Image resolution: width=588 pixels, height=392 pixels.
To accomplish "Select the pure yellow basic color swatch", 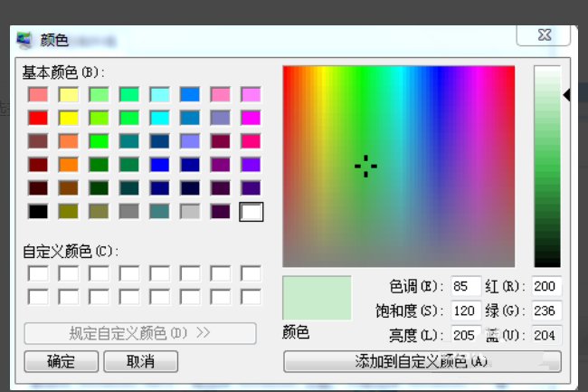I will [69, 117].
